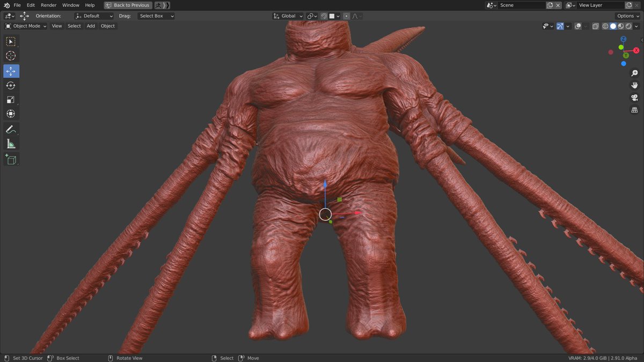
Task: Click the Scene unlink X button
Action: [x=558, y=5]
